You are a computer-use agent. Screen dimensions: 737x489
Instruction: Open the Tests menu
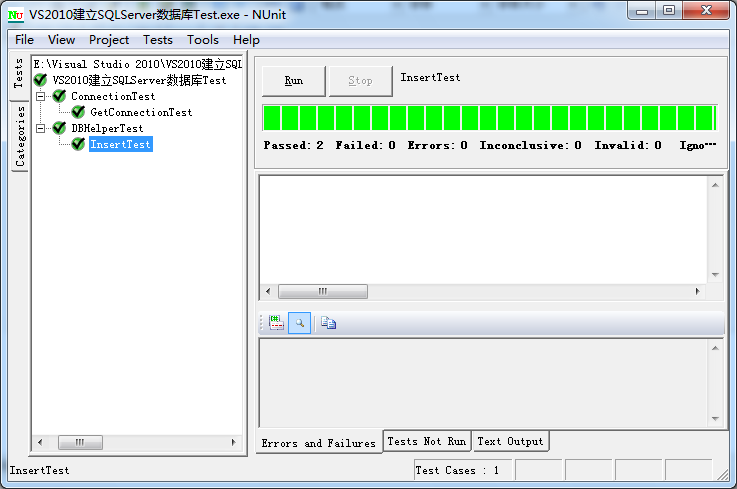tap(158, 39)
